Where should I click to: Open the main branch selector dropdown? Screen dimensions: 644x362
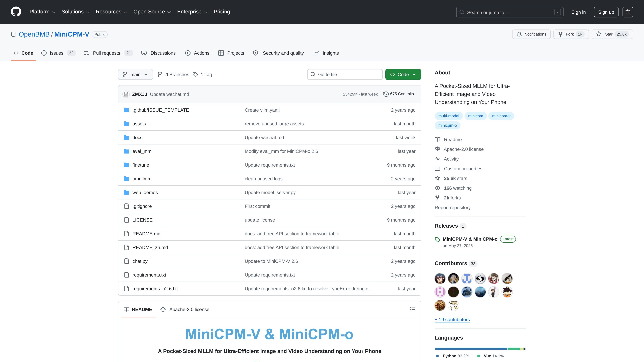[x=135, y=74]
